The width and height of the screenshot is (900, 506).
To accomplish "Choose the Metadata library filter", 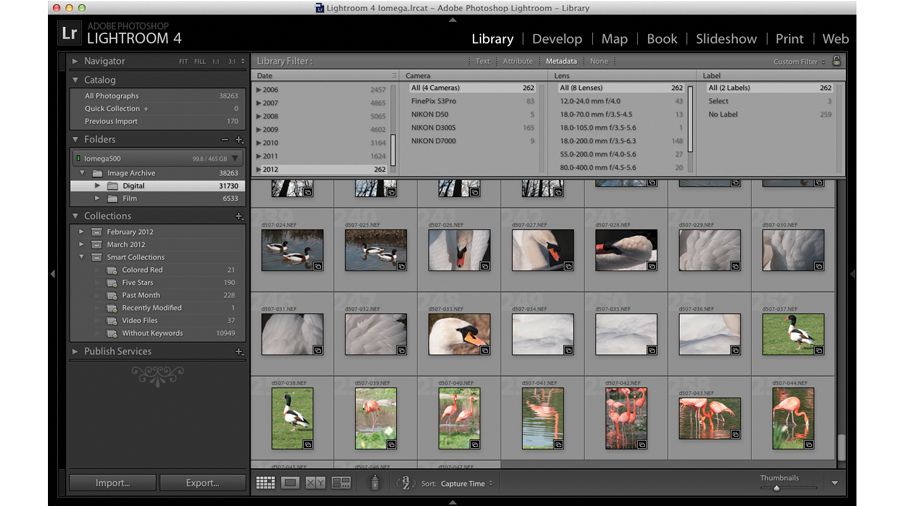I will (x=561, y=61).
